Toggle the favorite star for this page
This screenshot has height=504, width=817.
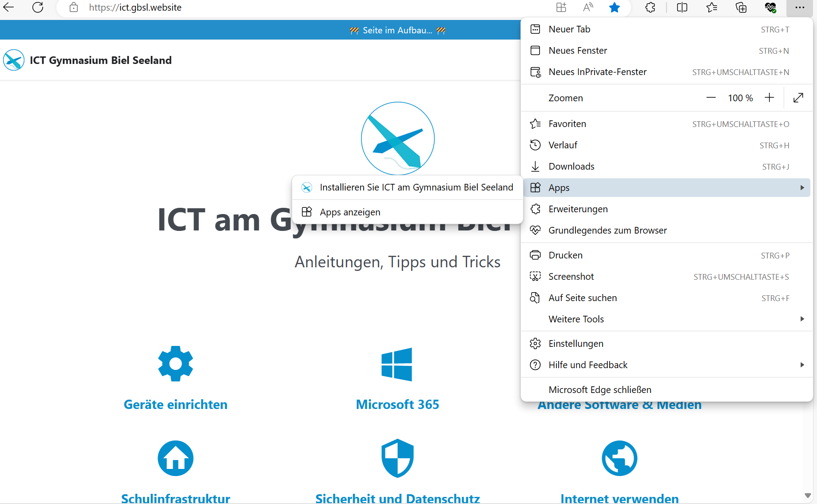click(615, 8)
